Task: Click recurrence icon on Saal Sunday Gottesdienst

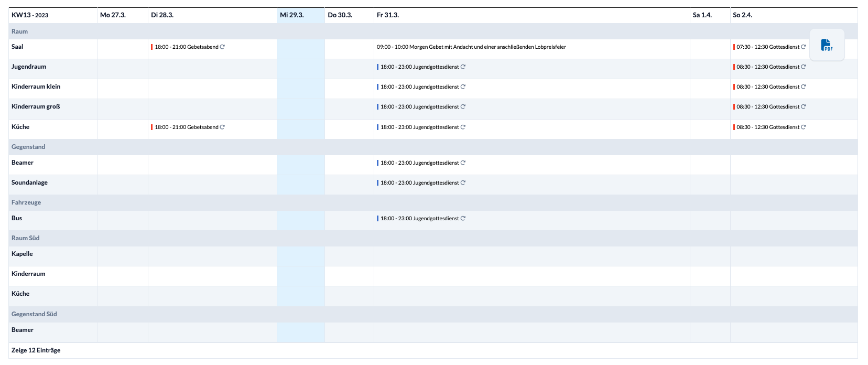Action: 804,47
